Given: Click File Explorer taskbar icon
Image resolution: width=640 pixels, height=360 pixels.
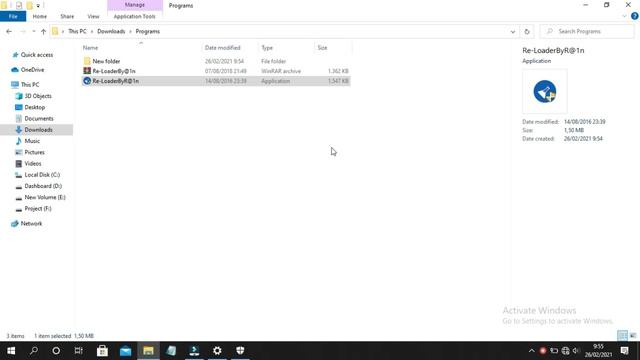Looking at the screenshot, I should click(148, 351).
